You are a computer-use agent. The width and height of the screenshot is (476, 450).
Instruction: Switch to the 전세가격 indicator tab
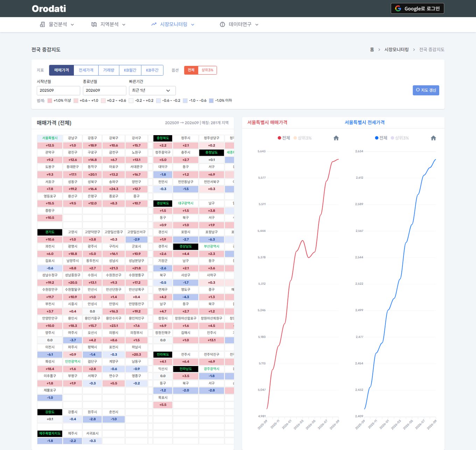click(86, 70)
